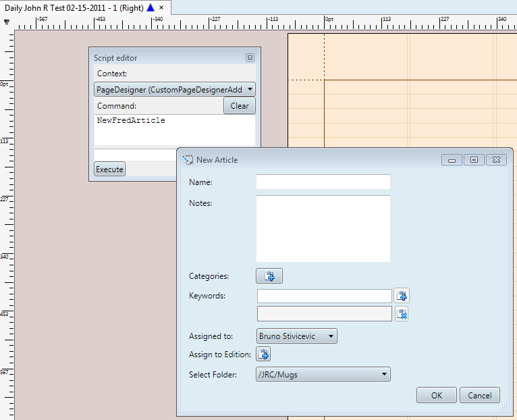The image size is (517, 420).
Task: Close the Script editor panel
Action: [x=250, y=58]
